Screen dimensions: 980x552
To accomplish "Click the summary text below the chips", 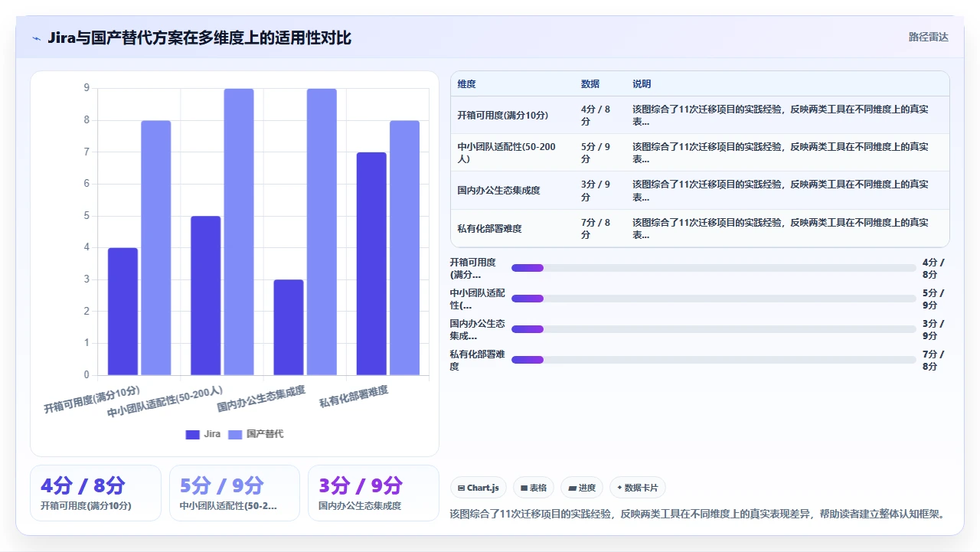I will click(x=697, y=514).
